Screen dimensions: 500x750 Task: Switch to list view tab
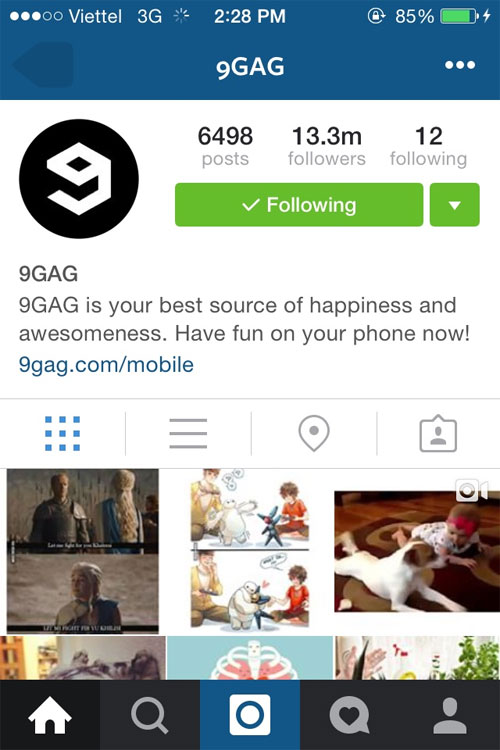click(188, 433)
